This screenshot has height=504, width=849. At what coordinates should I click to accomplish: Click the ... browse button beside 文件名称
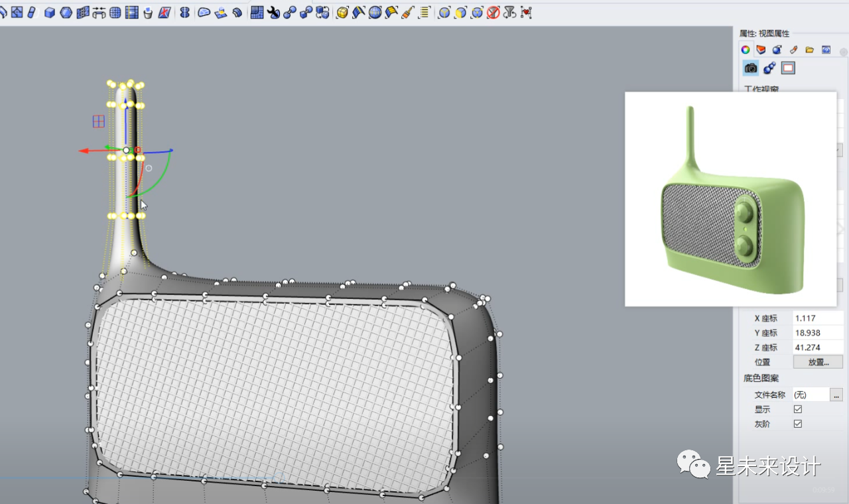pos(837,395)
